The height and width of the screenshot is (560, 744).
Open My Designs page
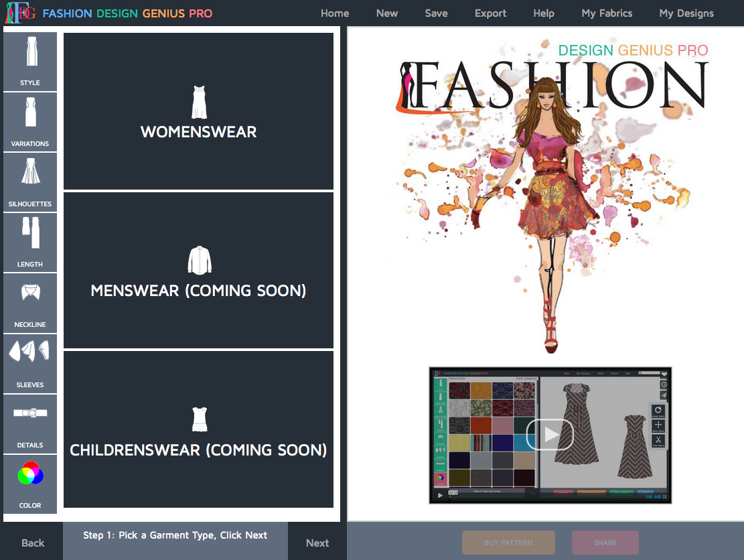(x=686, y=13)
